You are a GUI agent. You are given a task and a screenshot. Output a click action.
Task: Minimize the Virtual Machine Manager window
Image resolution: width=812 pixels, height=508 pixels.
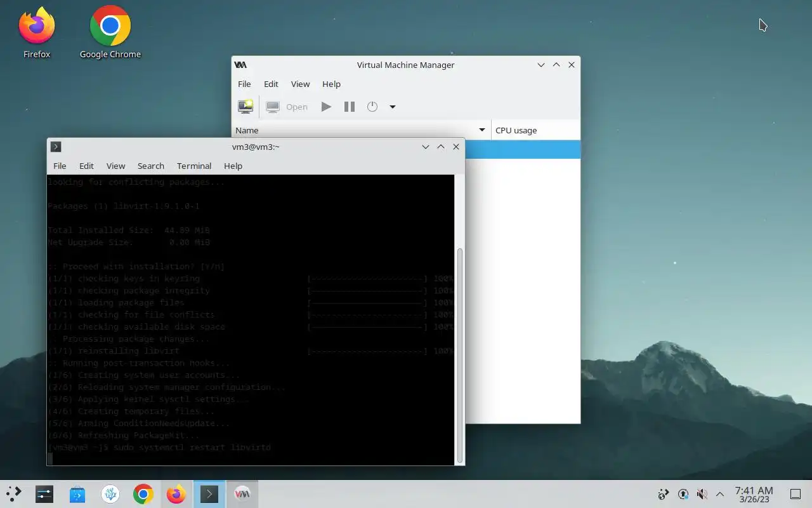coord(541,65)
